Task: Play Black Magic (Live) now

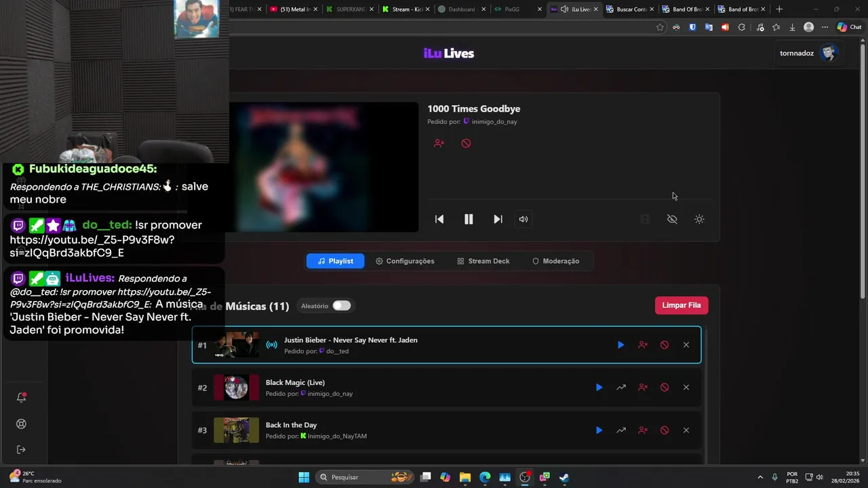Action: 599,388
